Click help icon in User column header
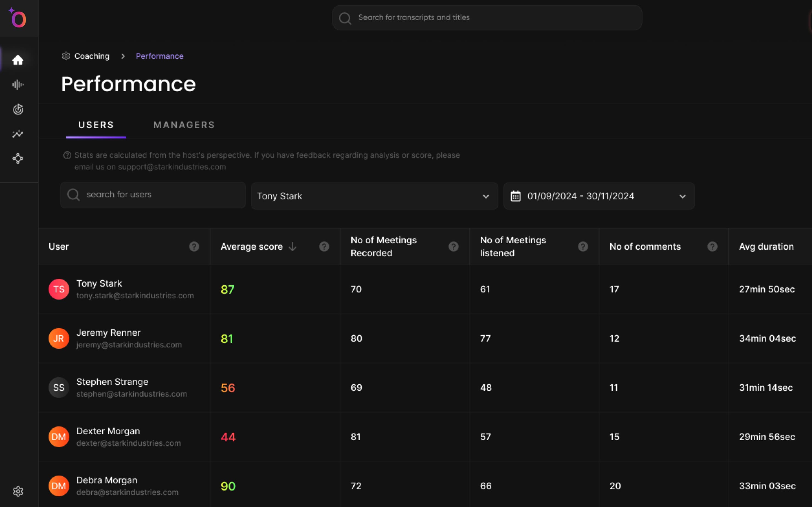Screen dimensions: 812x507 pos(194,246)
